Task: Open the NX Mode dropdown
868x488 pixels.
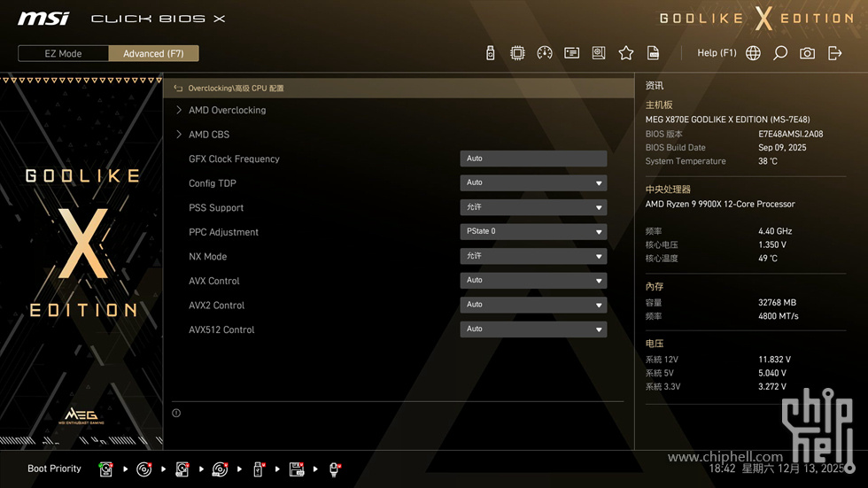Action: pos(532,256)
